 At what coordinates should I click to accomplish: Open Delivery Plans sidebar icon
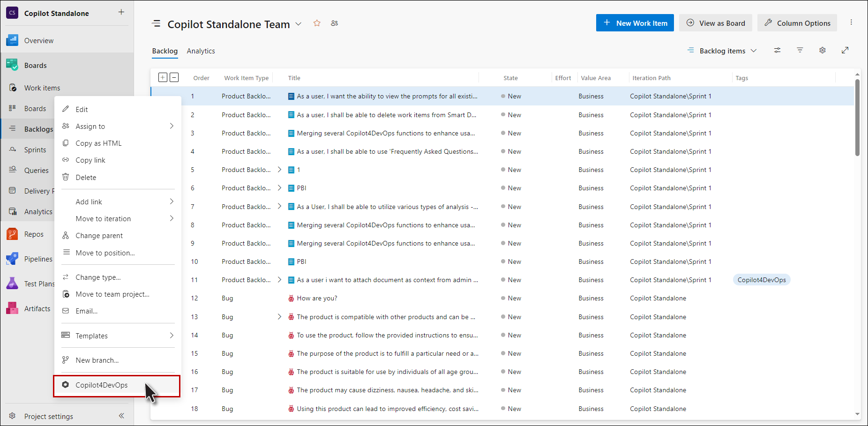coord(13,191)
